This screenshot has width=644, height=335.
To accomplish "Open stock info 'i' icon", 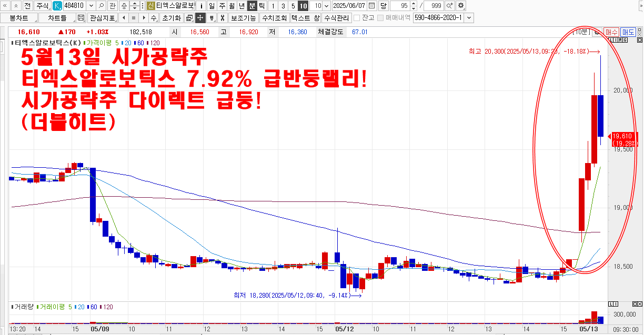I will (x=202, y=6).
